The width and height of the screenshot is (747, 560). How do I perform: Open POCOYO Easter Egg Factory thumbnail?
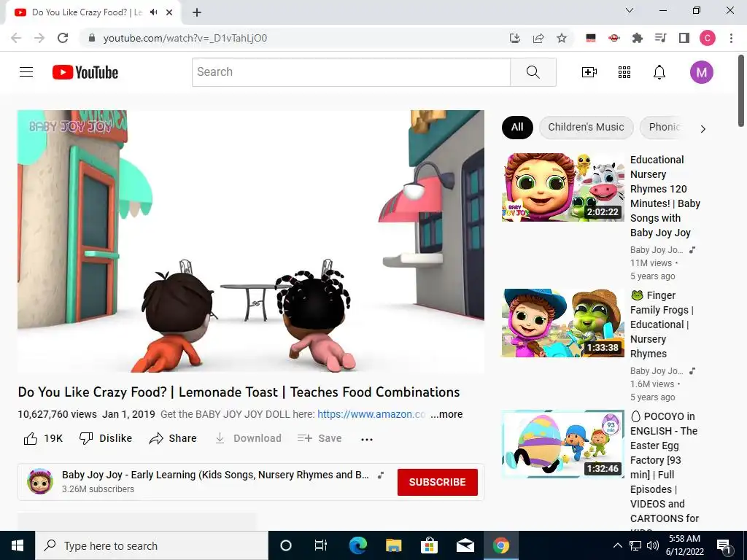[x=562, y=444]
